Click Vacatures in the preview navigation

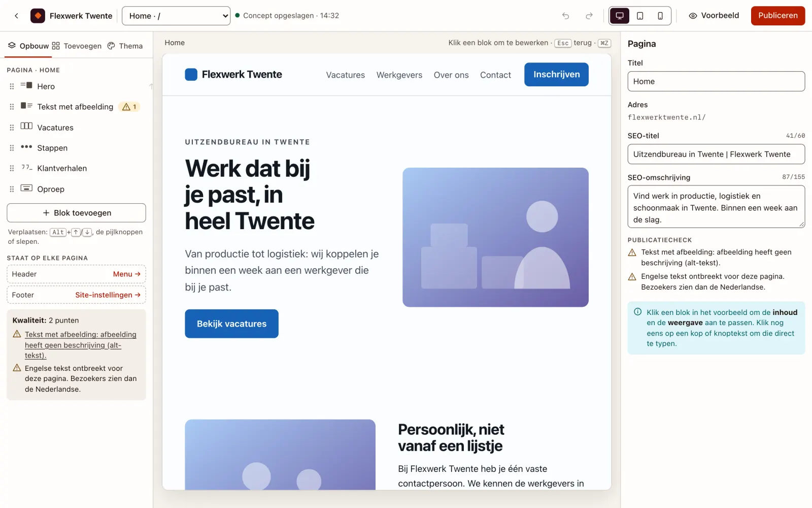coord(345,75)
